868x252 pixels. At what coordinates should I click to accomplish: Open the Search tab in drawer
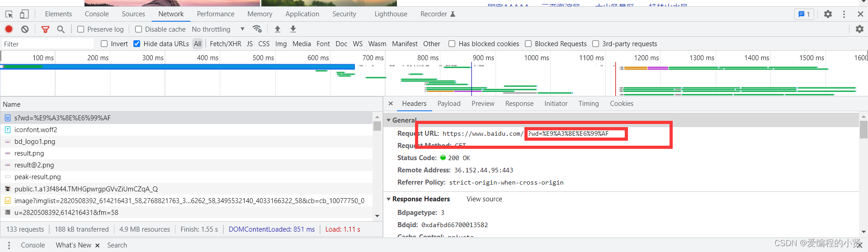coord(117,245)
